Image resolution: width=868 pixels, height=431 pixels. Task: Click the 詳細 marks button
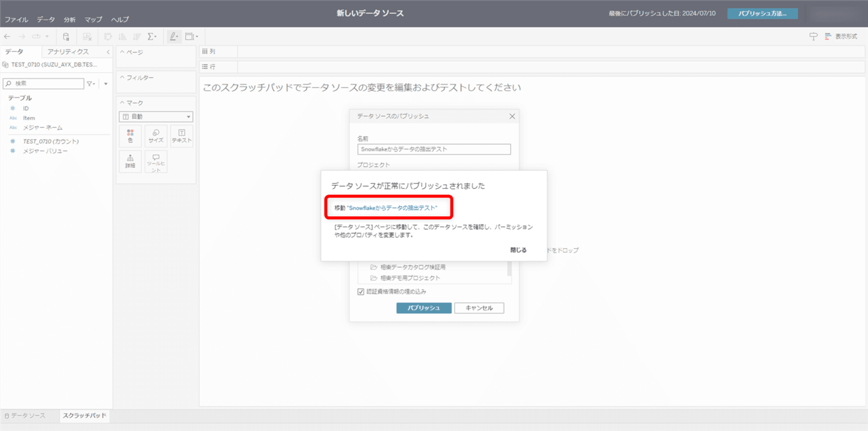130,161
